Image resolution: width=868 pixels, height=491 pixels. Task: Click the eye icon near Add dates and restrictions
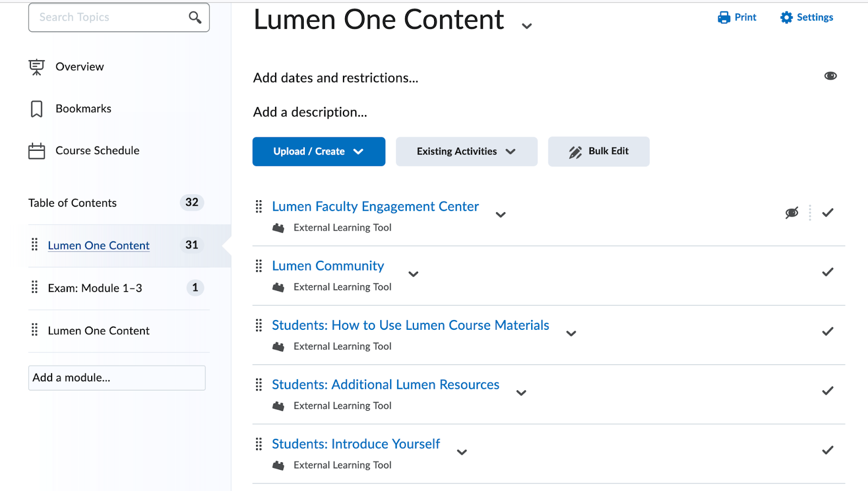pos(830,76)
